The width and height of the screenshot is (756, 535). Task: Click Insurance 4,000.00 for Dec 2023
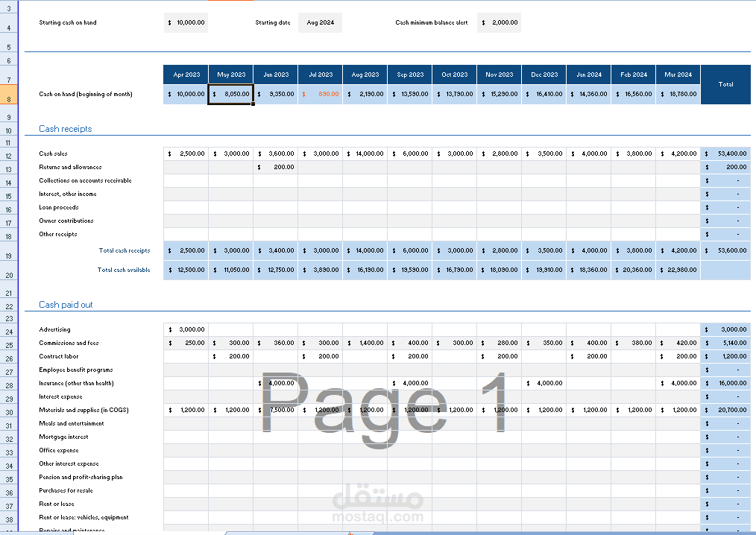coord(544,383)
